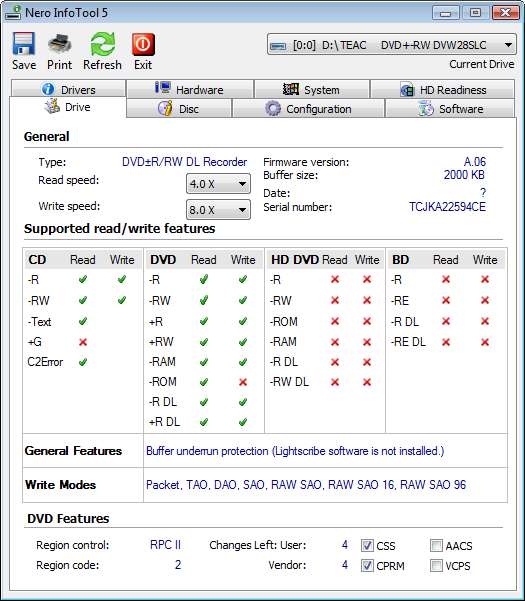
Task: Open the Disc tab
Action: coord(179,108)
